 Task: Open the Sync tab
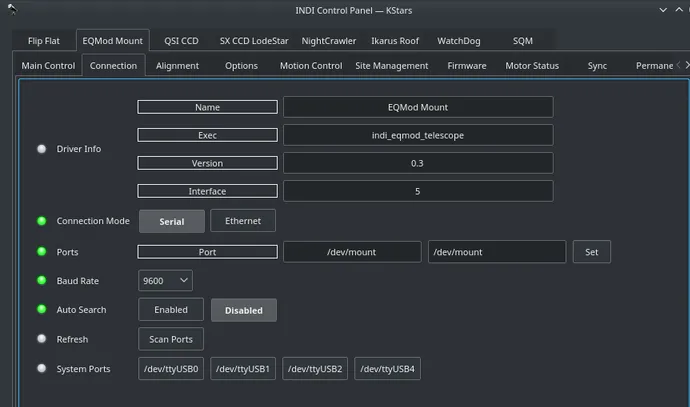[x=597, y=66]
